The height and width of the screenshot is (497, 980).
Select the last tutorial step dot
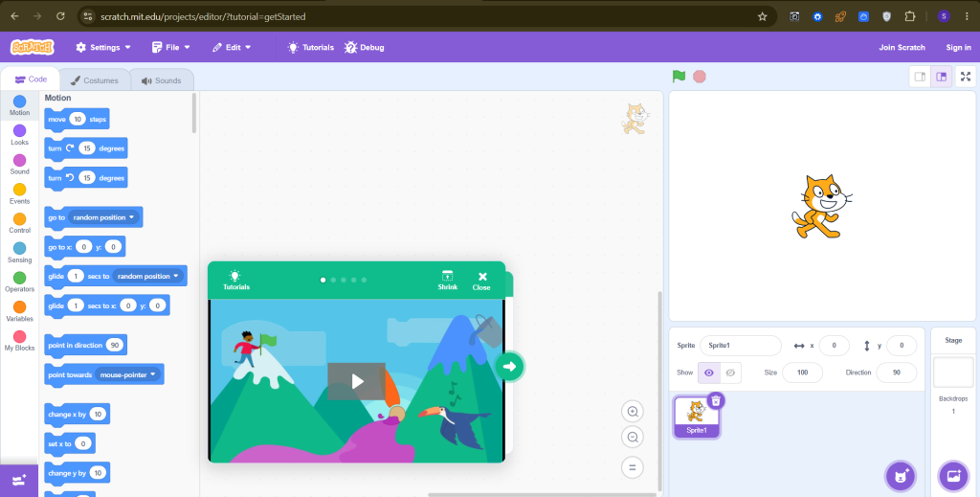click(364, 280)
